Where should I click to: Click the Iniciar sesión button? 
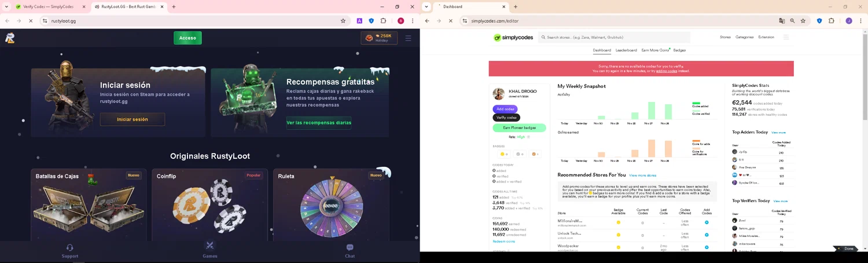[133, 119]
